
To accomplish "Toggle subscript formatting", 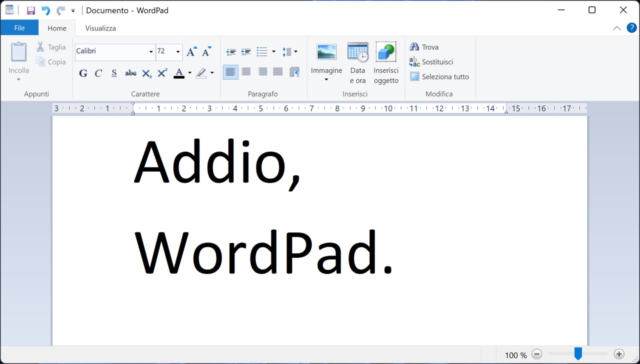I will (x=146, y=73).
